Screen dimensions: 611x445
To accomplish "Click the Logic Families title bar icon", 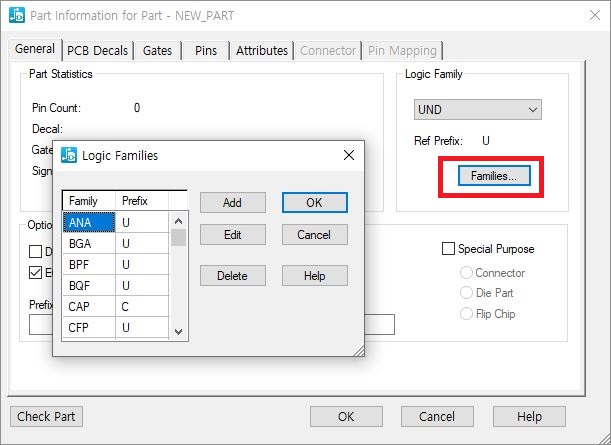I will [x=70, y=155].
